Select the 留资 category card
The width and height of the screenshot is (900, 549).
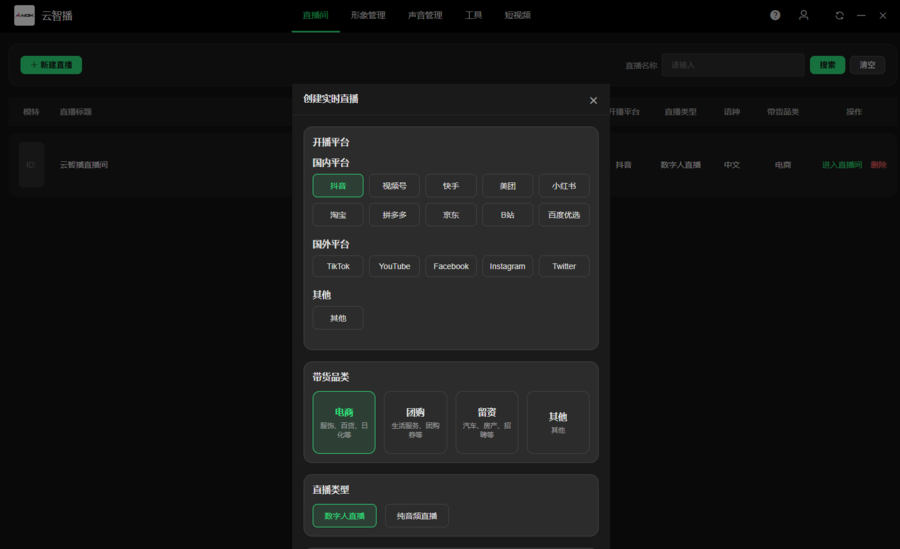(x=487, y=422)
